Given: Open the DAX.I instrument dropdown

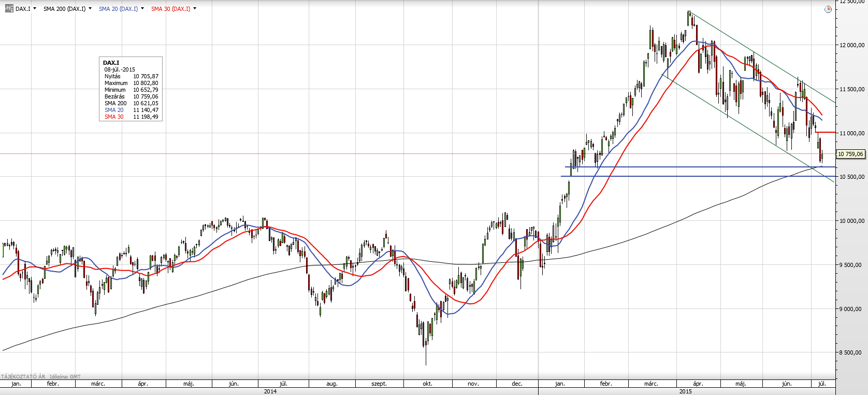Looking at the screenshot, I should (35, 9).
